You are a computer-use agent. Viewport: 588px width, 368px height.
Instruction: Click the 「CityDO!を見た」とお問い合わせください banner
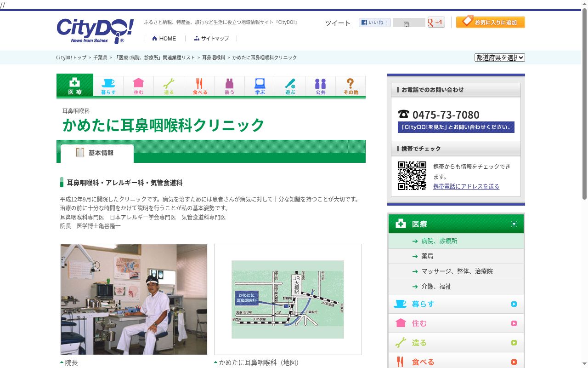click(456, 127)
